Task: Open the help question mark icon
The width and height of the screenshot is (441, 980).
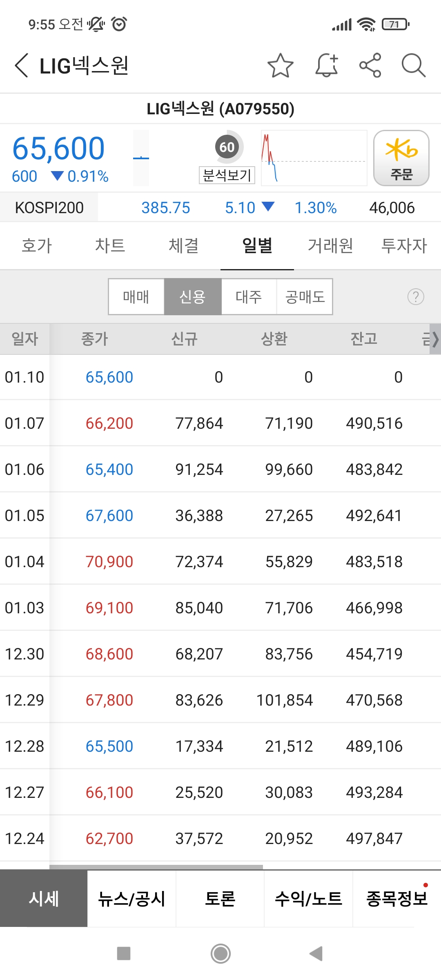Action: [416, 296]
